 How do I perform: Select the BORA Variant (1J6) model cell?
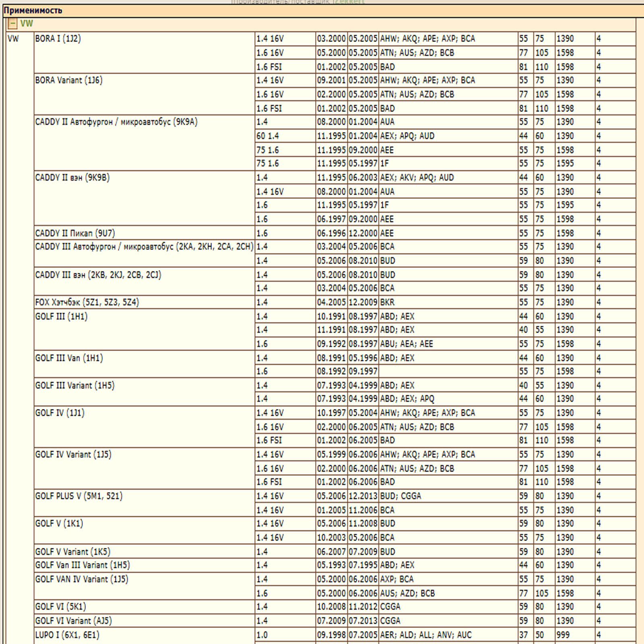[x=69, y=80]
